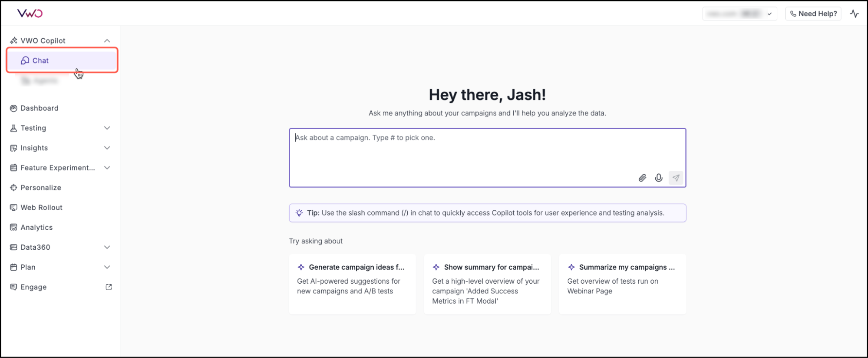Click the Need Help? button

tap(813, 14)
